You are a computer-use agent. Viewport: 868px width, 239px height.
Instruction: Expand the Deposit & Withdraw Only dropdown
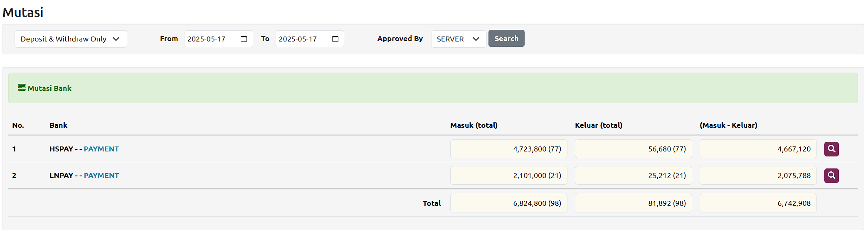[x=71, y=39]
